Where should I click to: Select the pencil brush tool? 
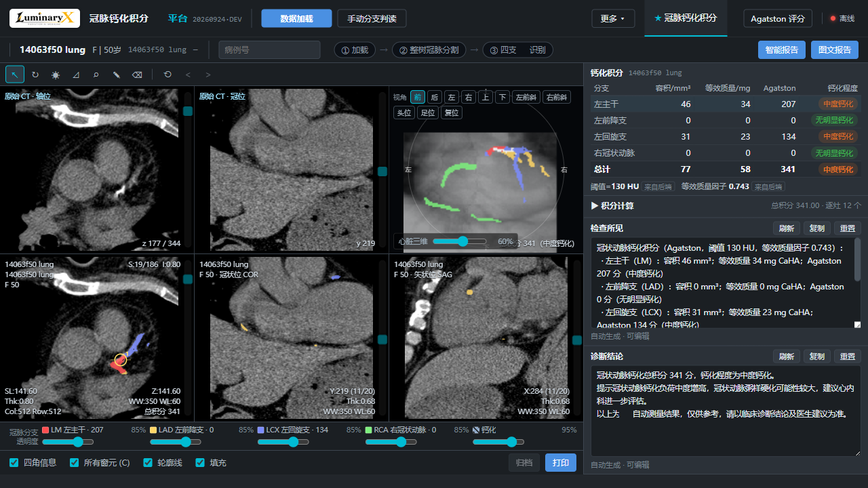click(117, 75)
